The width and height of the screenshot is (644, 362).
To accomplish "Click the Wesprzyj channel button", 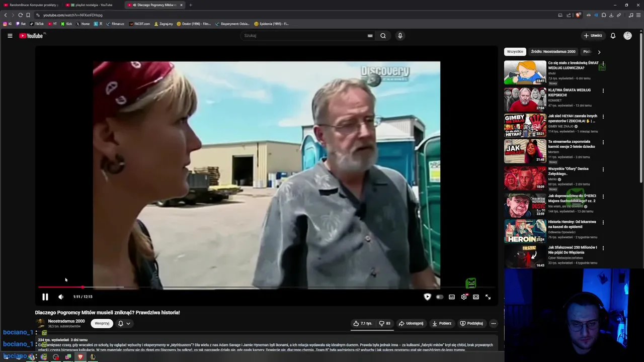I will [x=102, y=323].
